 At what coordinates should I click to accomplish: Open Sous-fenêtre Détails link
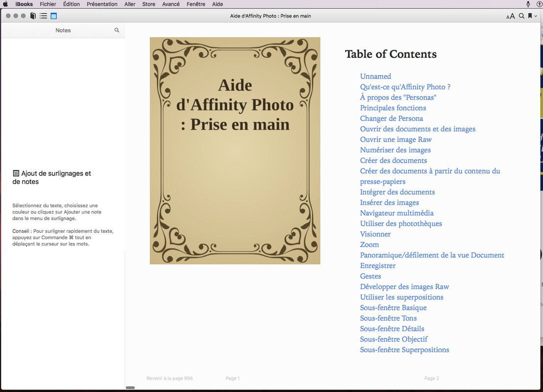392,329
